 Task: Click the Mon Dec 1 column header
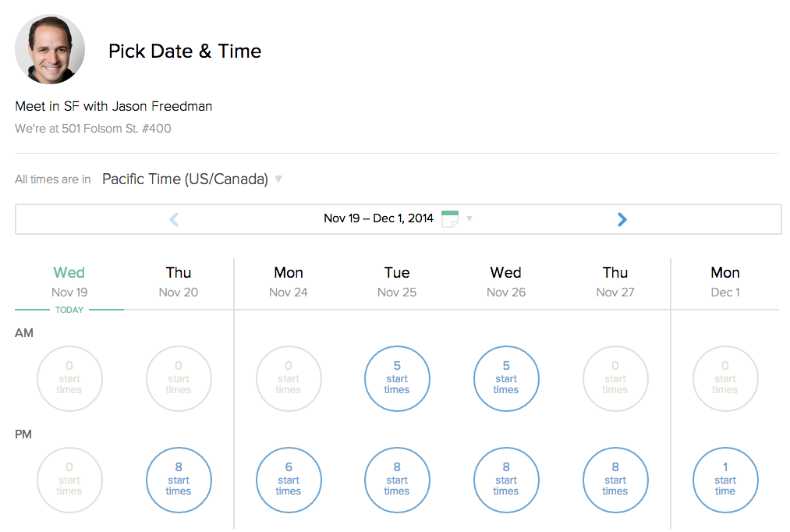[x=725, y=282]
